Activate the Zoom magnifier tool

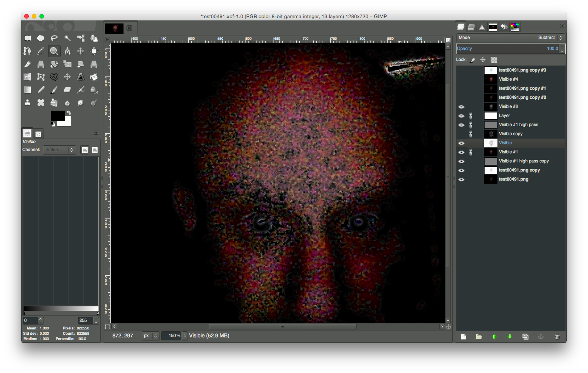click(54, 51)
